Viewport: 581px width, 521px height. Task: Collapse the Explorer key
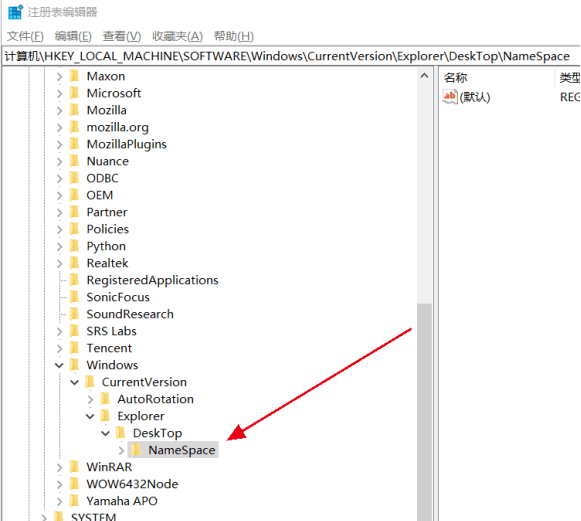coord(90,416)
